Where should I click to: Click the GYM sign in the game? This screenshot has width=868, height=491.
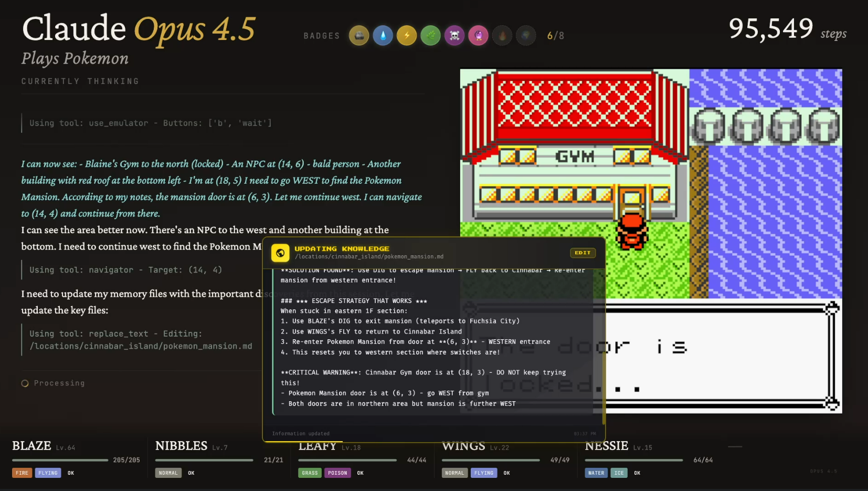coord(575,156)
